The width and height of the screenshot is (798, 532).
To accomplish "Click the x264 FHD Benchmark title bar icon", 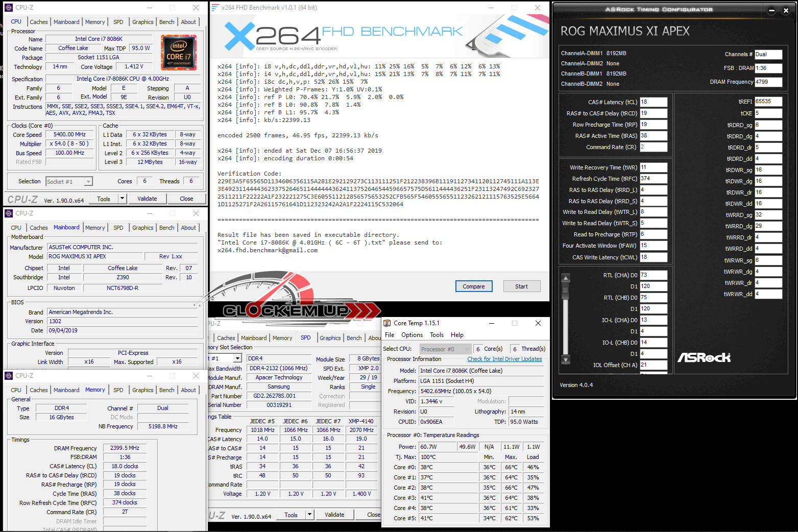I will (x=215, y=8).
